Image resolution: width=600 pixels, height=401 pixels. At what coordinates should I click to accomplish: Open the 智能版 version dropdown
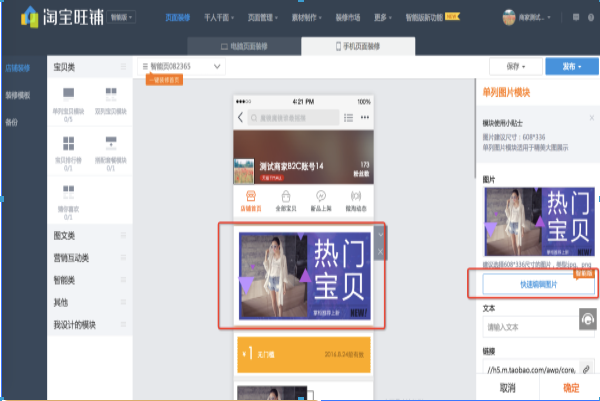(x=121, y=17)
